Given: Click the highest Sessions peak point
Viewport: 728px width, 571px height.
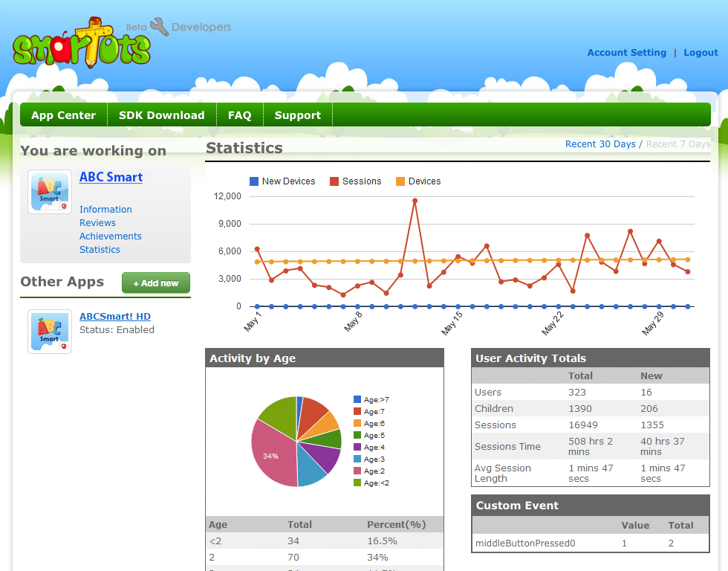Looking at the screenshot, I should coord(415,201).
